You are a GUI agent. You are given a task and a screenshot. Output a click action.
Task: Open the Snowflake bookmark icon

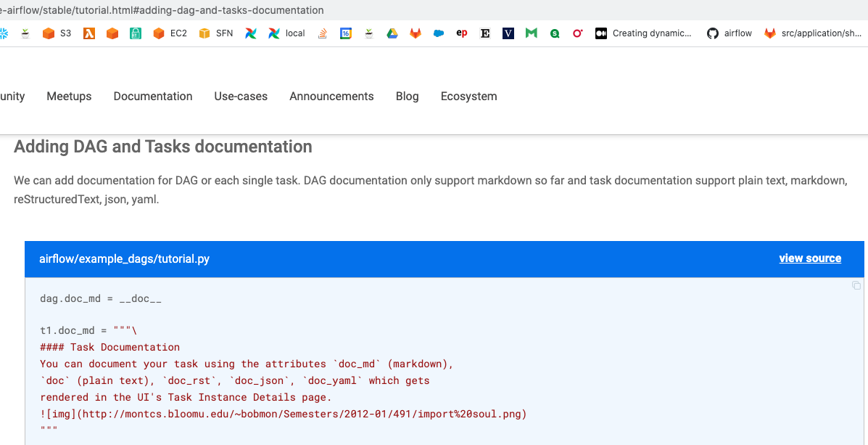[3, 33]
